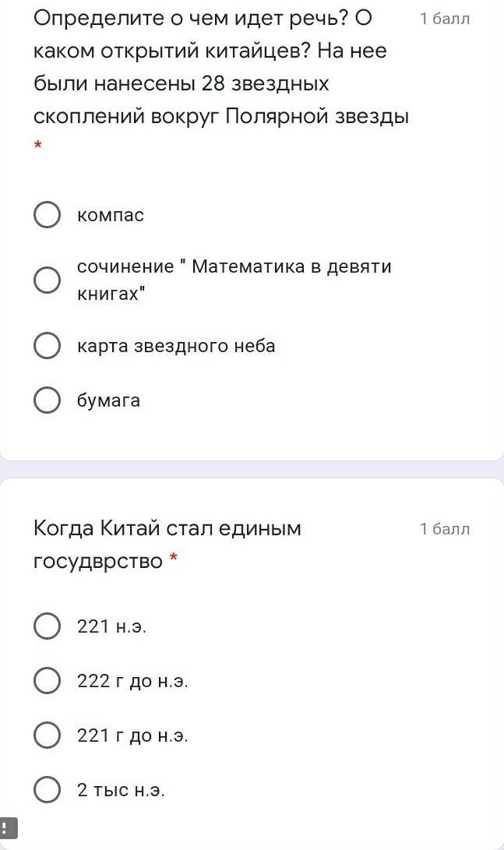Choose the '222 г до н.э.' radio button
The width and height of the screenshot is (504, 850).
click(47, 681)
